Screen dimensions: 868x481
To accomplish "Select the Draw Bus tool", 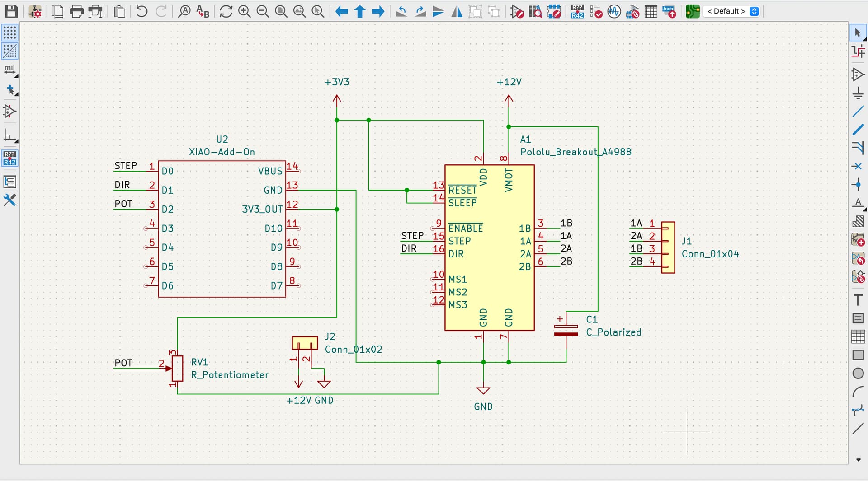I will pyautogui.click(x=858, y=129).
